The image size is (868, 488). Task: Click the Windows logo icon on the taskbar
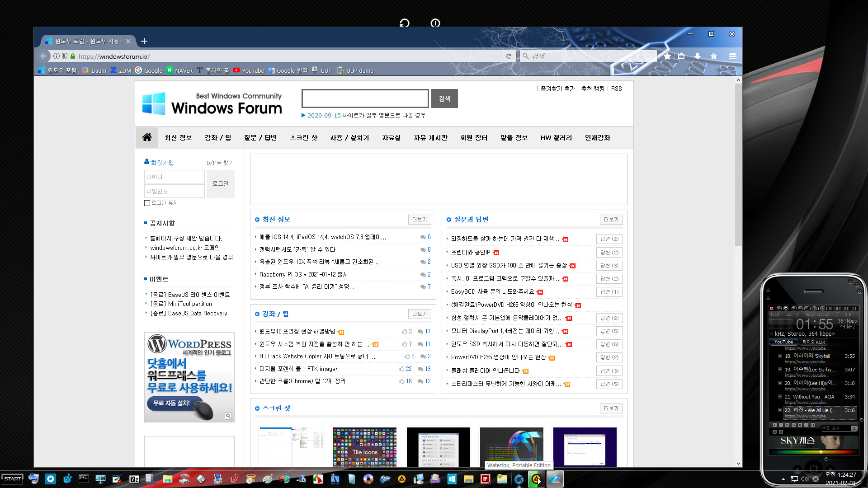(x=452, y=479)
